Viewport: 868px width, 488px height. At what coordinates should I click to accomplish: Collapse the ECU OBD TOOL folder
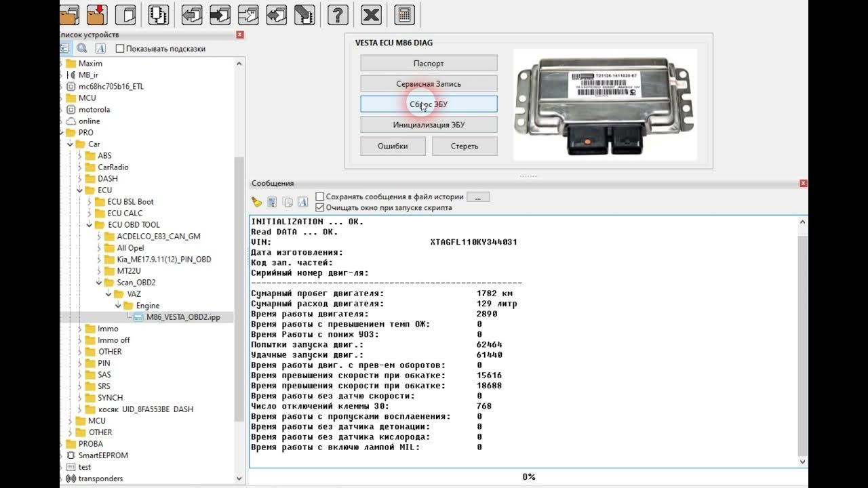coord(89,225)
